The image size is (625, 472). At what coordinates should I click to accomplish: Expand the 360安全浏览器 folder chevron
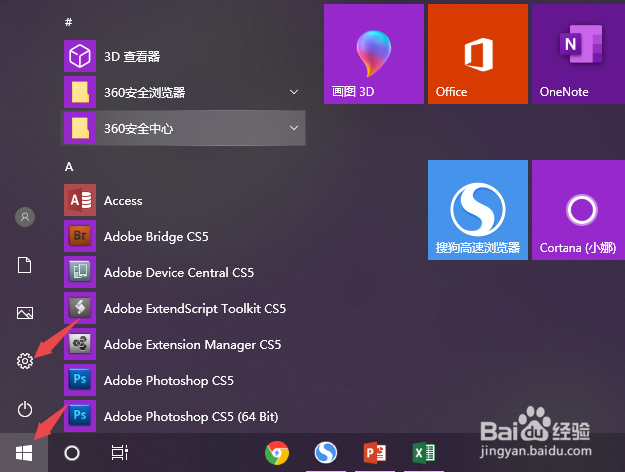(294, 92)
